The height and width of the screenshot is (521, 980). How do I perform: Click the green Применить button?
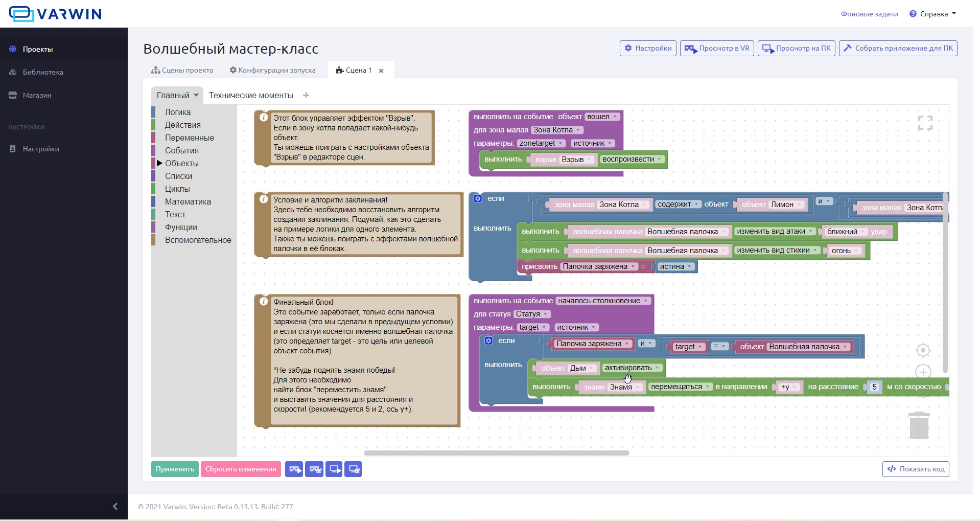(175, 469)
